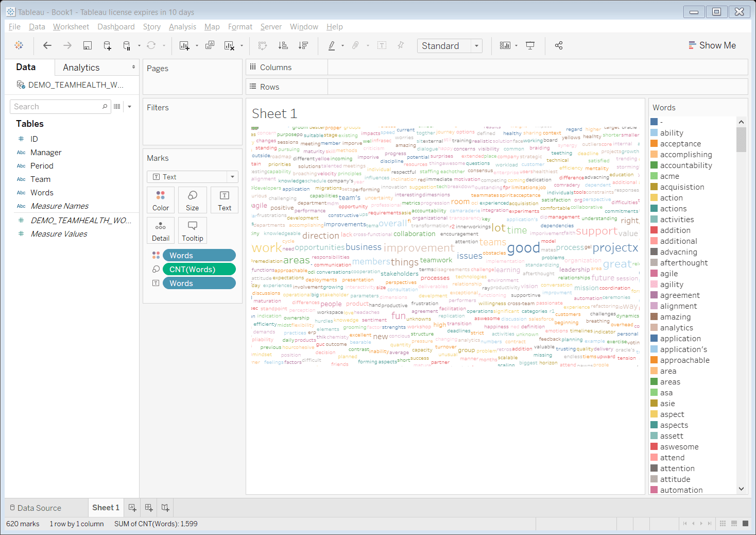Select the Measure Values field
Image resolution: width=756 pixels, height=535 pixels.
point(59,233)
